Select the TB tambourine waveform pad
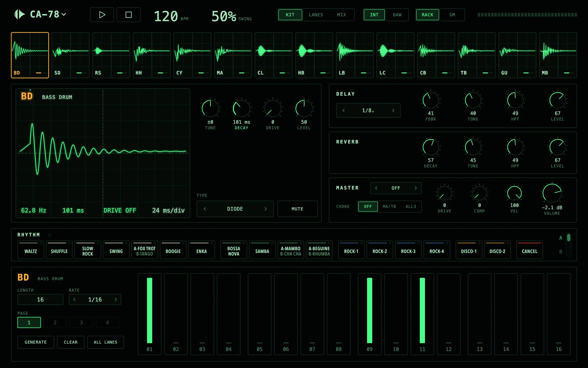The image size is (588, 368). coord(476,55)
